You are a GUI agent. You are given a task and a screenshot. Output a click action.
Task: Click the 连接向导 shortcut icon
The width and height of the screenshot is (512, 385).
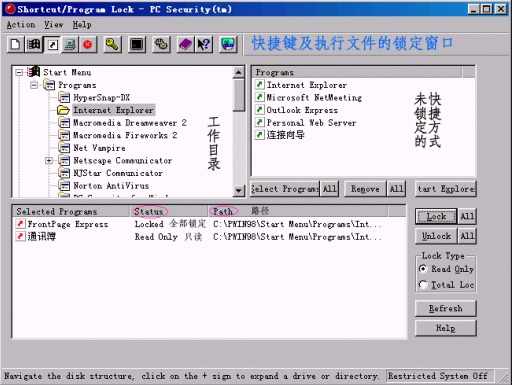tap(260, 135)
